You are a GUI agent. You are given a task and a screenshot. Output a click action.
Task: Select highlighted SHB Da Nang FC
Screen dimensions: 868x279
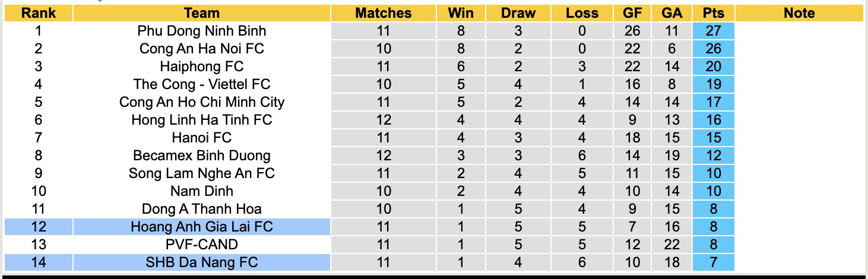tap(201, 262)
